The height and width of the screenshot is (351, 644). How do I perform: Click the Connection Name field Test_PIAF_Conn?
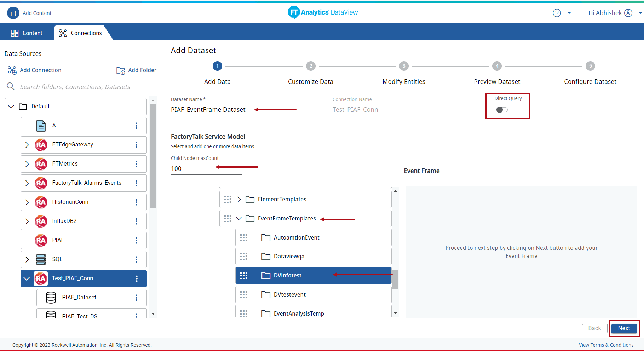397,110
